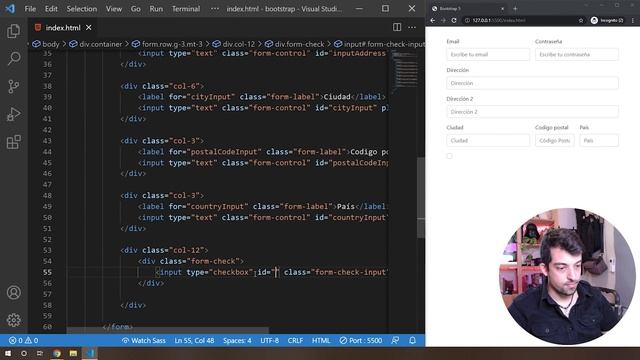Click browser forward arrow
640x360 pixels.
443,20
